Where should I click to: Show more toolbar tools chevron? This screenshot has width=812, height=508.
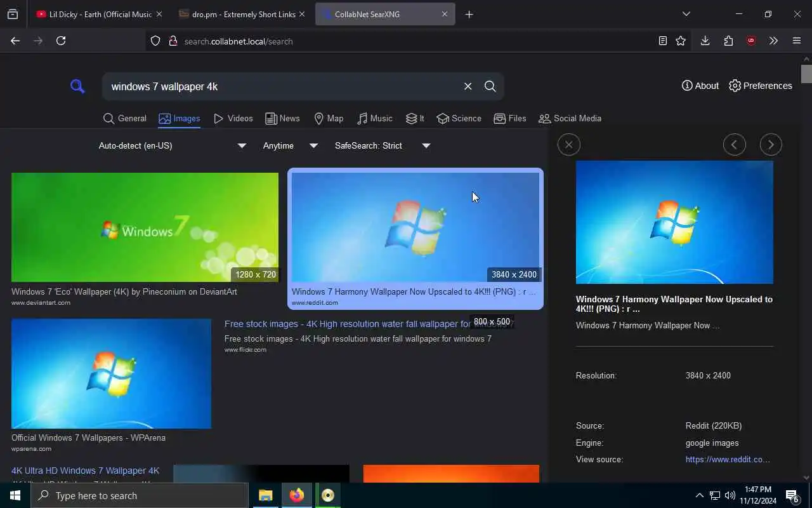[773, 41]
